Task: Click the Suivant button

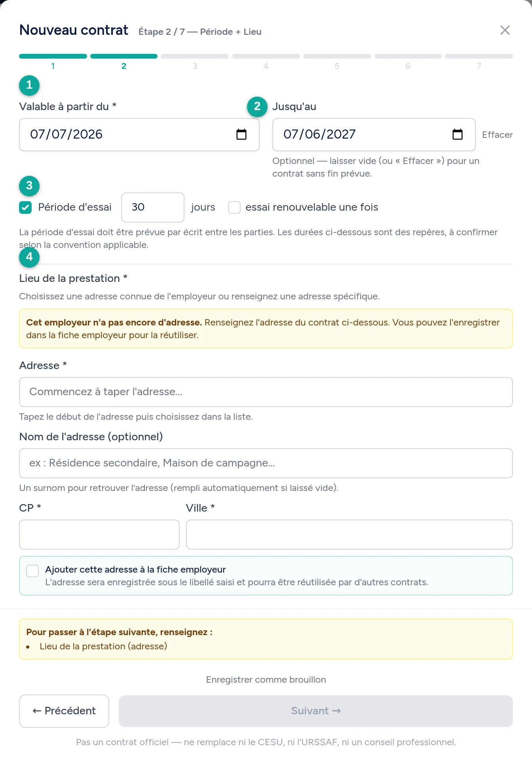Action: coord(316,711)
